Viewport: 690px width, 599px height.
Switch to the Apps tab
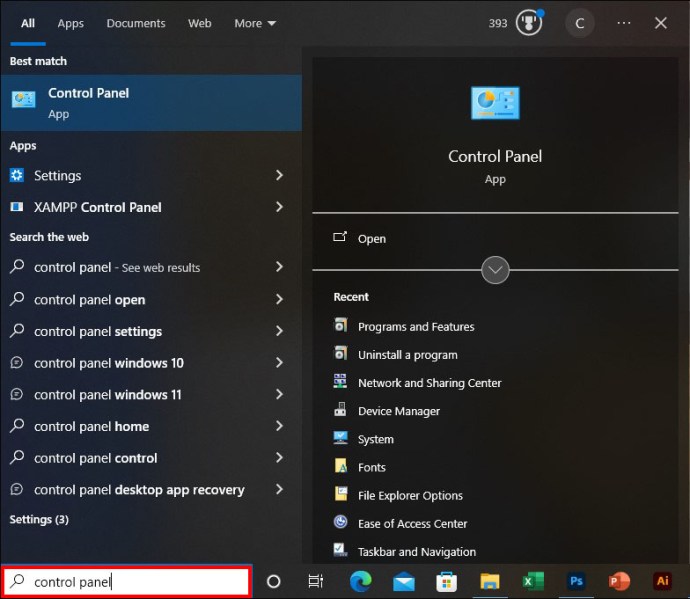coord(70,23)
